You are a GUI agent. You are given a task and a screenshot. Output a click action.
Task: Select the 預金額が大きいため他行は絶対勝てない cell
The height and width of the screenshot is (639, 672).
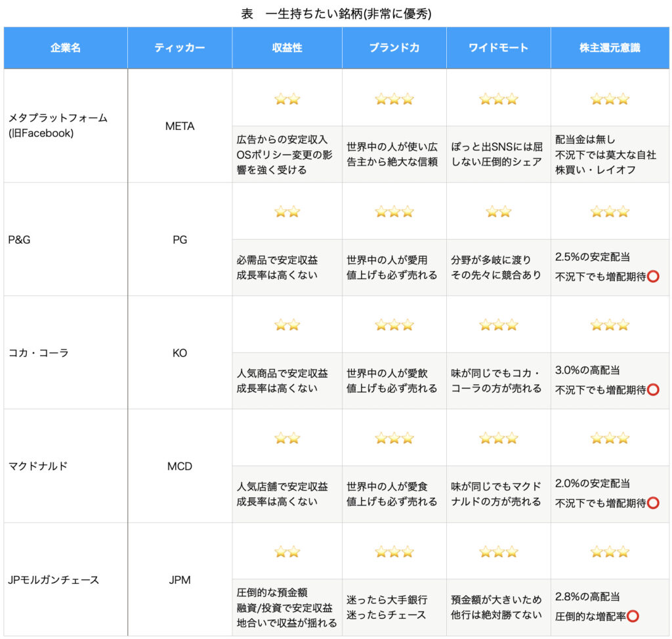pos(499,607)
